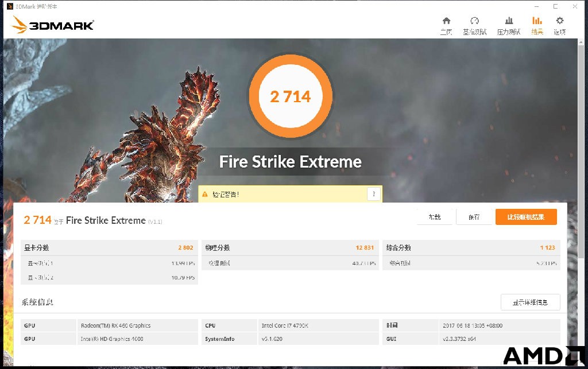Minimize the 3DMark window
The image size is (588, 369).
537,6
